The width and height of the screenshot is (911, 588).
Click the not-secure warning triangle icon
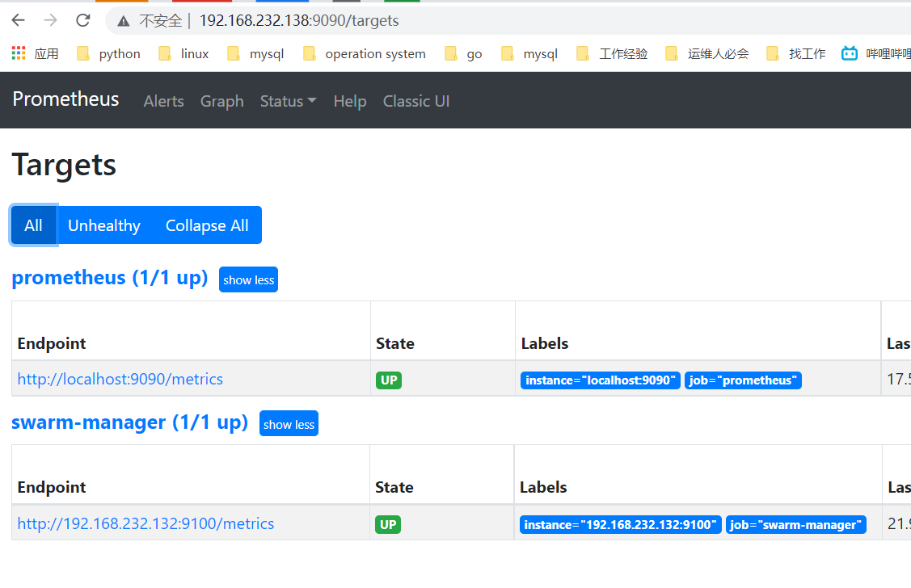tap(123, 22)
